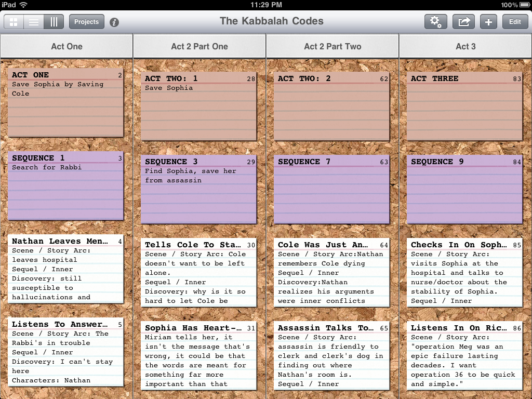532x399 pixels.
Task: Open the settings gear menu
Action: click(x=436, y=22)
